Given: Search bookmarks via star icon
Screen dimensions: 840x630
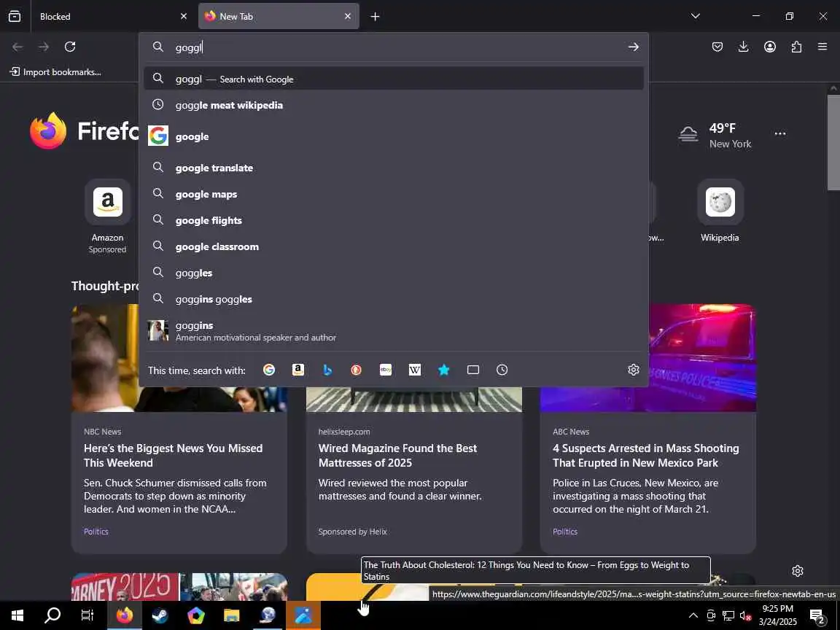Looking at the screenshot, I should point(443,370).
